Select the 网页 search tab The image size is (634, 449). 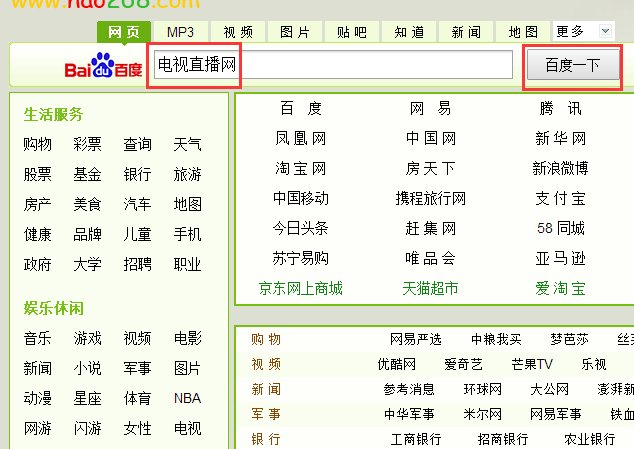124,32
